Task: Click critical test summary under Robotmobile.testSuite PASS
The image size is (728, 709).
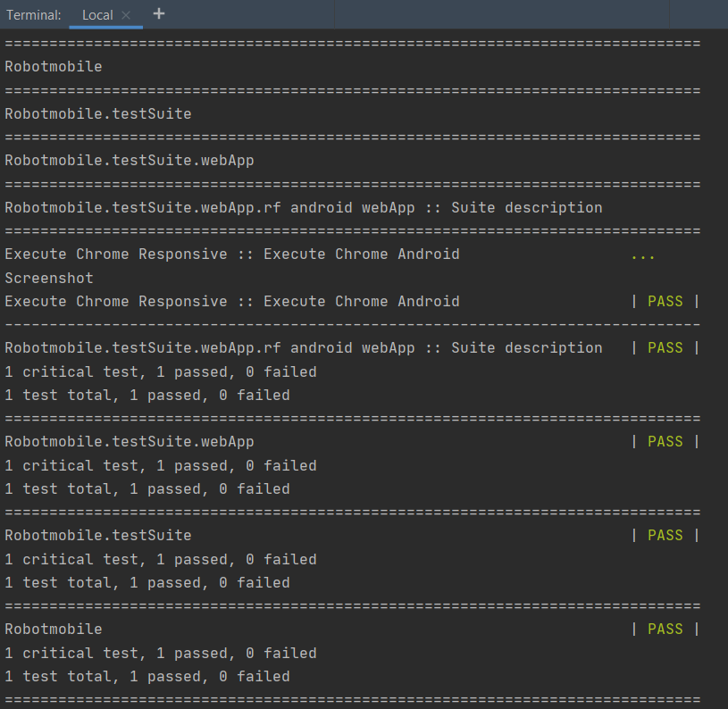Action: [x=161, y=560]
